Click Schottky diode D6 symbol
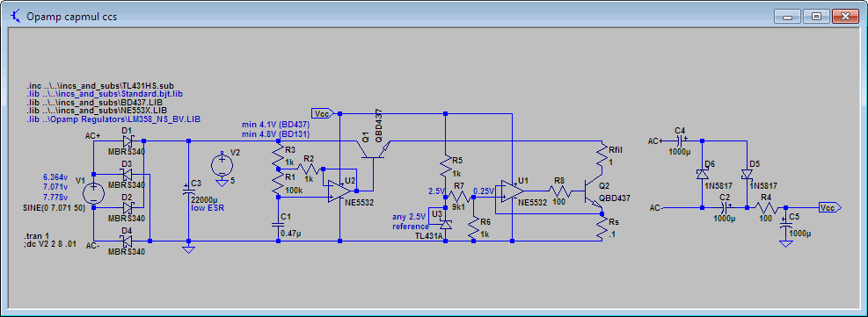Image resolution: width=868 pixels, height=317 pixels. (702, 175)
